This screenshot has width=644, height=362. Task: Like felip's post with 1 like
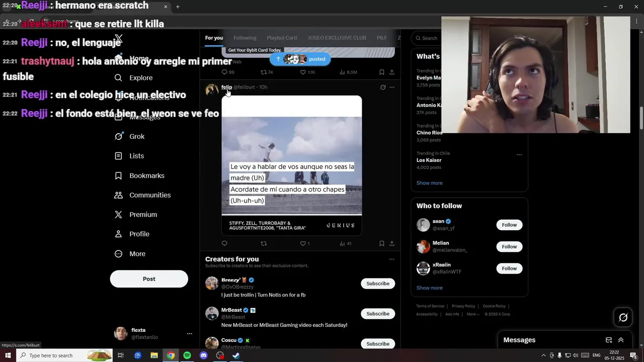pos(305,243)
